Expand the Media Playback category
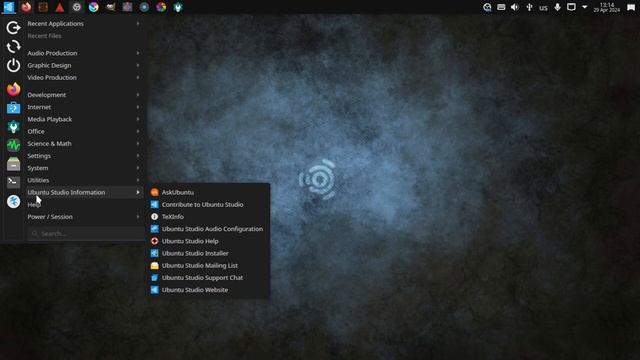Image resolution: width=640 pixels, height=360 pixels. [83, 119]
